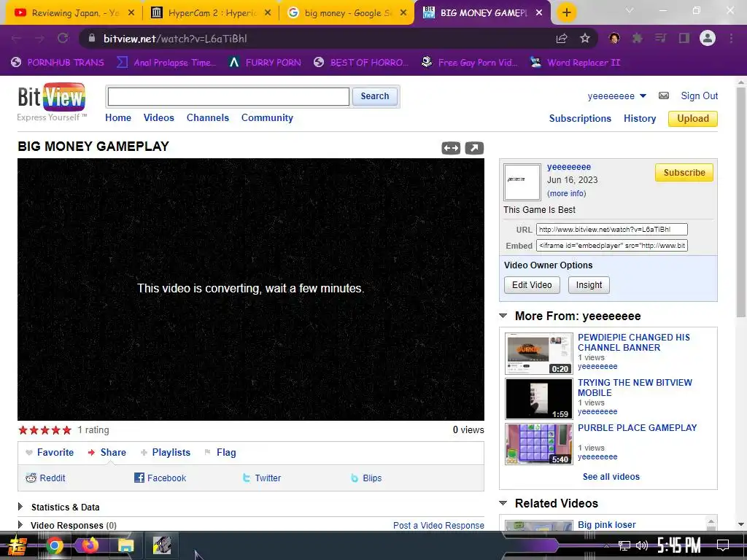Select the Embed code field
Viewport: 747px width, 560px height.
click(x=612, y=246)
